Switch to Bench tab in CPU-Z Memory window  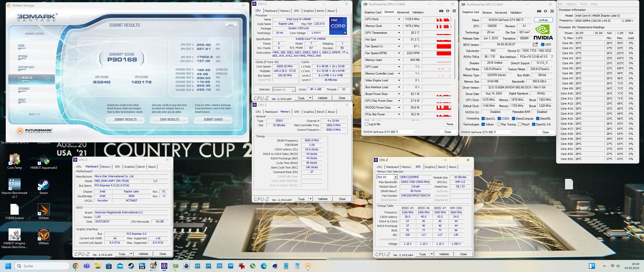click(x=320, y=112)
